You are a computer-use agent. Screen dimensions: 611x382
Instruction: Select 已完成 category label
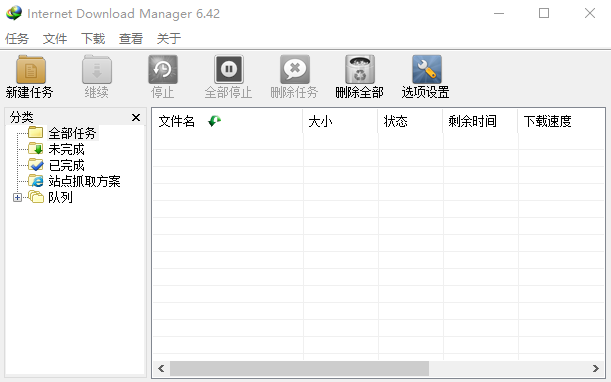click(x=66, y=165)
